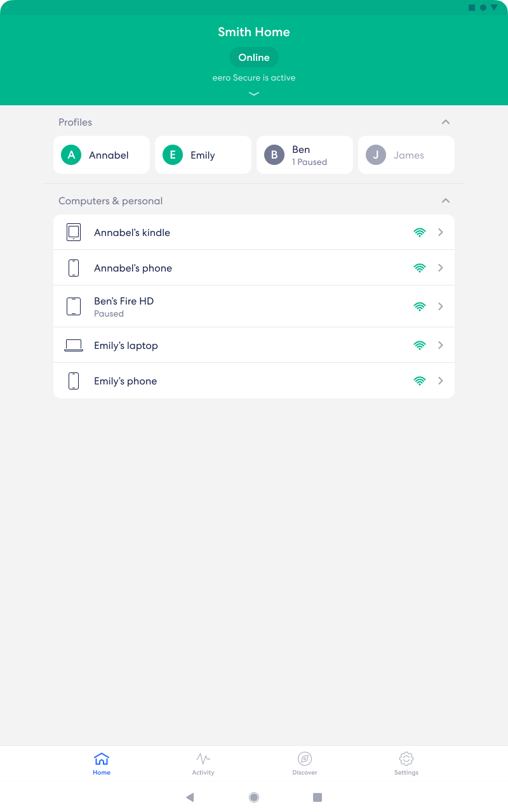This screenshot has width=508, height=812.
Task: Expand the Smith Home network details chevron
Action: coord(254,93)
